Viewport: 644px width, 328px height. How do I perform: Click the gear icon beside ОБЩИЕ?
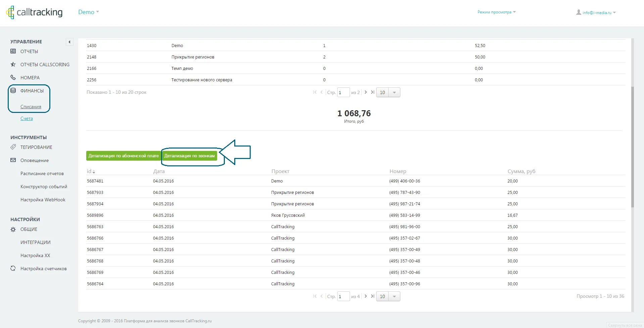tap(13, 229)
